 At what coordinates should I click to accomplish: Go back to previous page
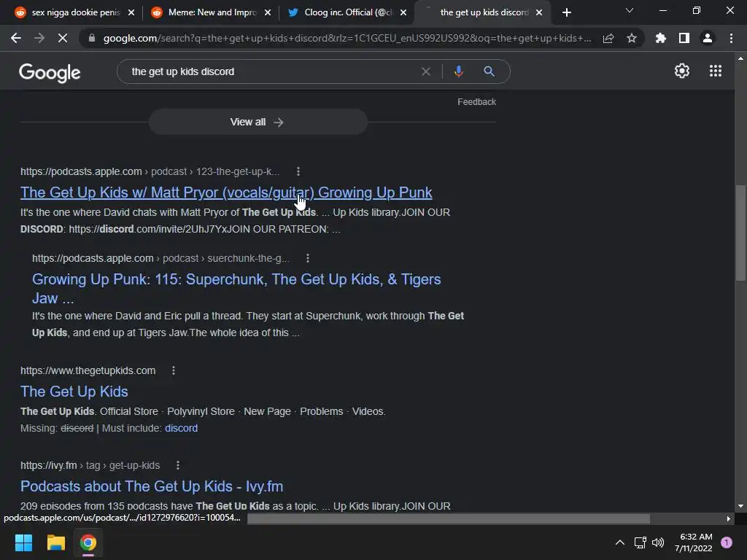16,38
